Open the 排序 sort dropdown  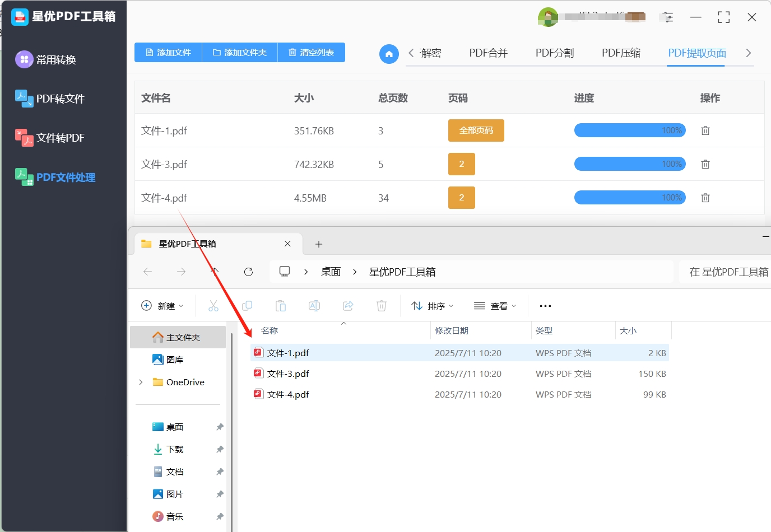coord(432,306)
